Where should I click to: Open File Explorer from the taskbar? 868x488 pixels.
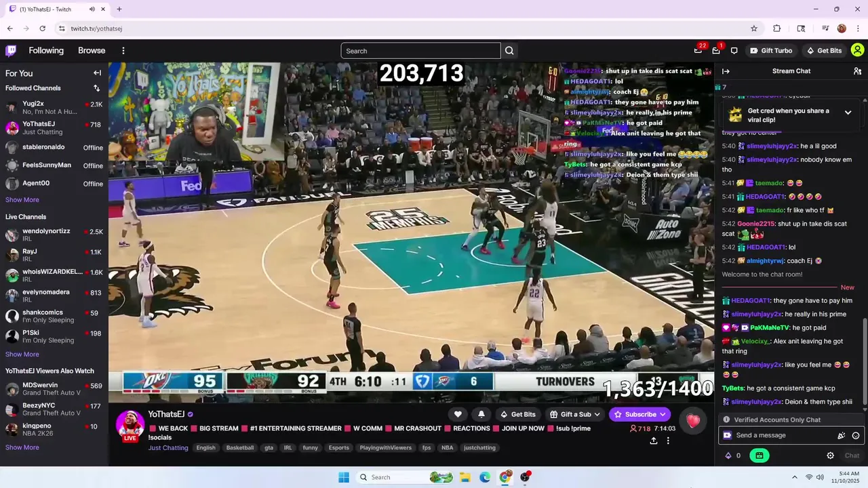click(465, 477)
